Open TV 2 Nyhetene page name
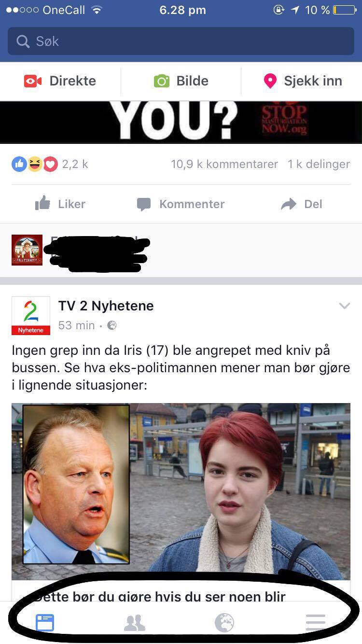Screen dimensions: 362x644 pos(106,306)
